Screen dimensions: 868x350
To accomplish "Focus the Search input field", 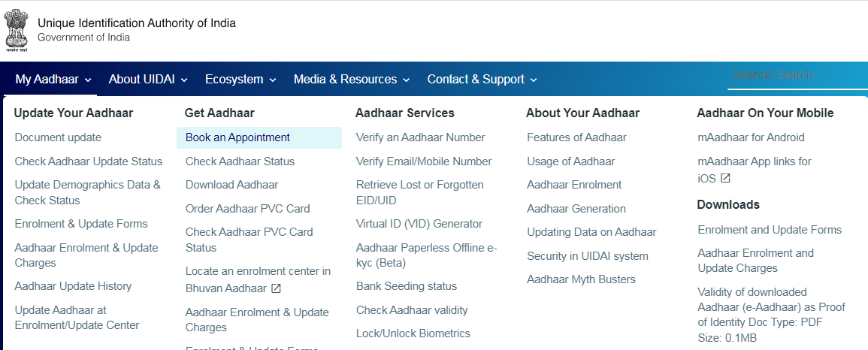I will (x=797, y=75).
